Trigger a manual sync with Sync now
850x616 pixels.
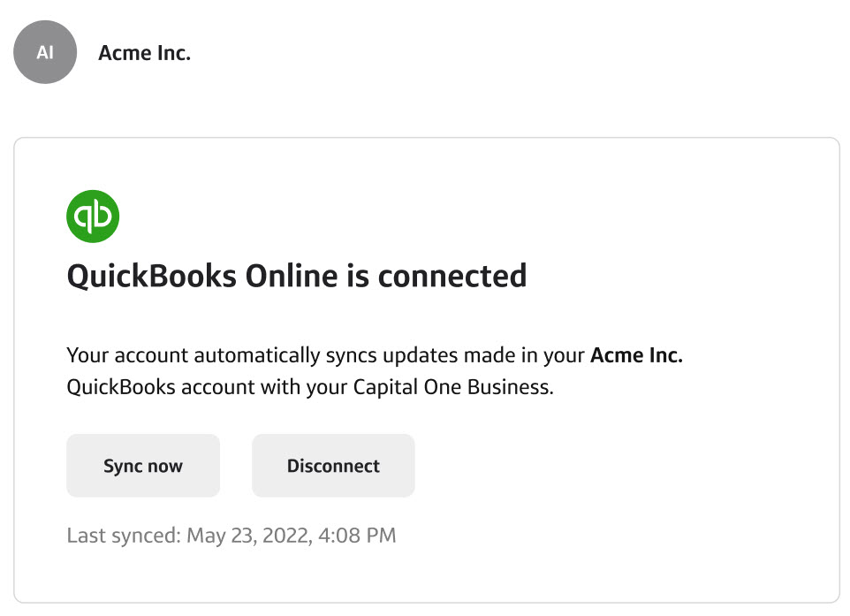[143, 466]
